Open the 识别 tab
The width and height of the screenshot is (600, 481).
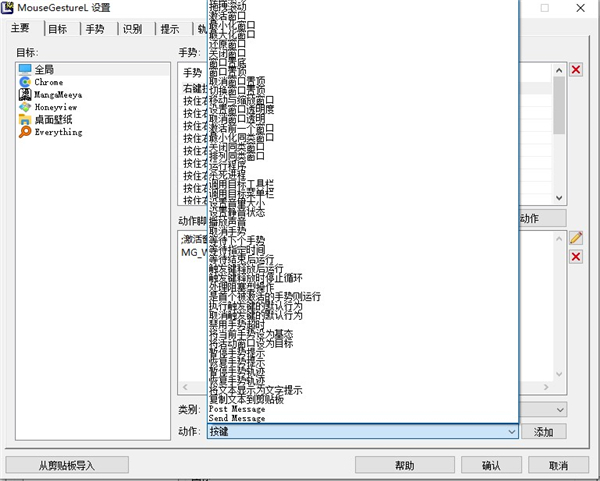pyautogui.click(x=131, y=29)
